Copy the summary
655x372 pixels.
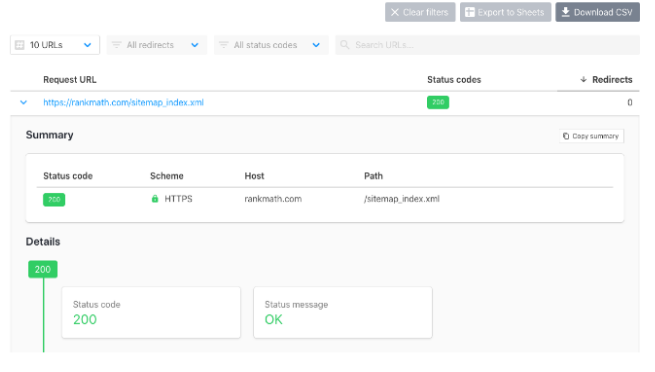click(592, 136)
